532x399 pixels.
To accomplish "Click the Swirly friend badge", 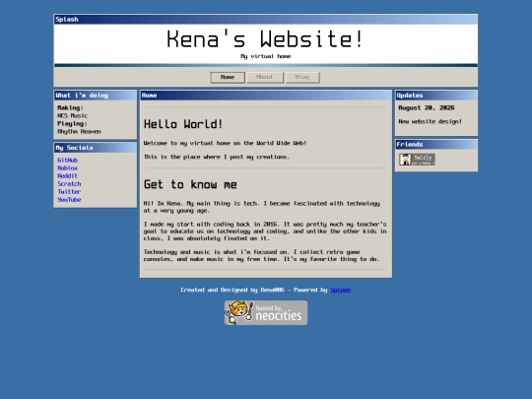I will coord(417,160).
